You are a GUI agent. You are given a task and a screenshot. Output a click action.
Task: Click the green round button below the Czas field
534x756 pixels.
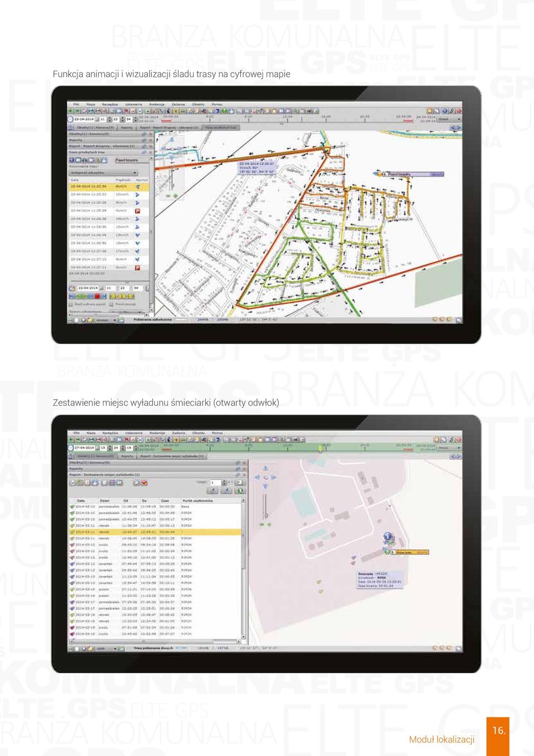click(240, 490)
